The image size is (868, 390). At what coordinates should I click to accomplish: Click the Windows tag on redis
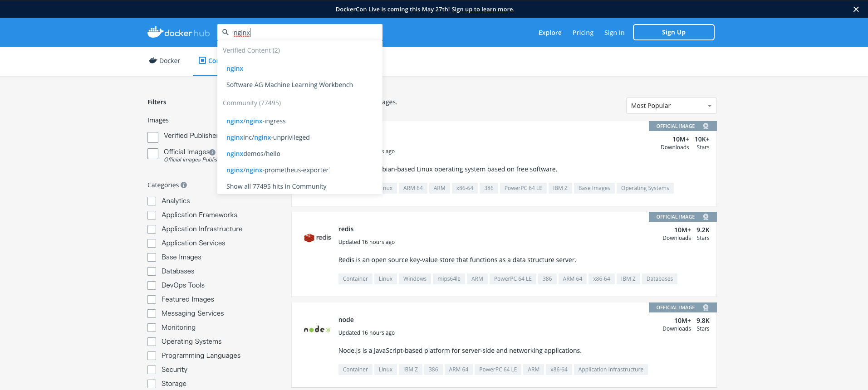415,279
